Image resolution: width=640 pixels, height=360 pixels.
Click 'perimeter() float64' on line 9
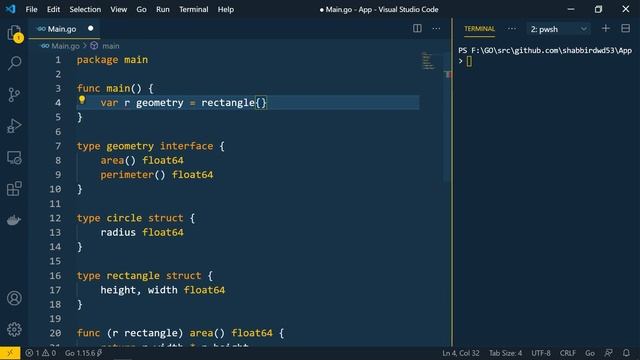click(157, 174)
